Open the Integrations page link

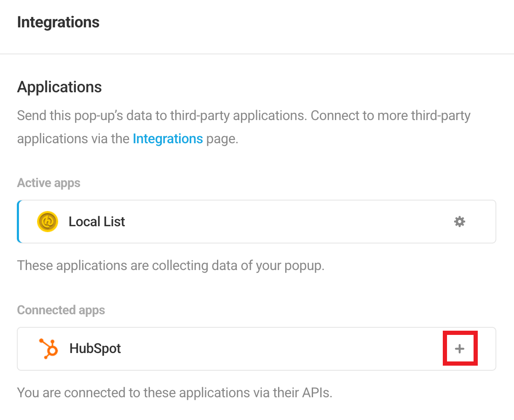point(168,139)
